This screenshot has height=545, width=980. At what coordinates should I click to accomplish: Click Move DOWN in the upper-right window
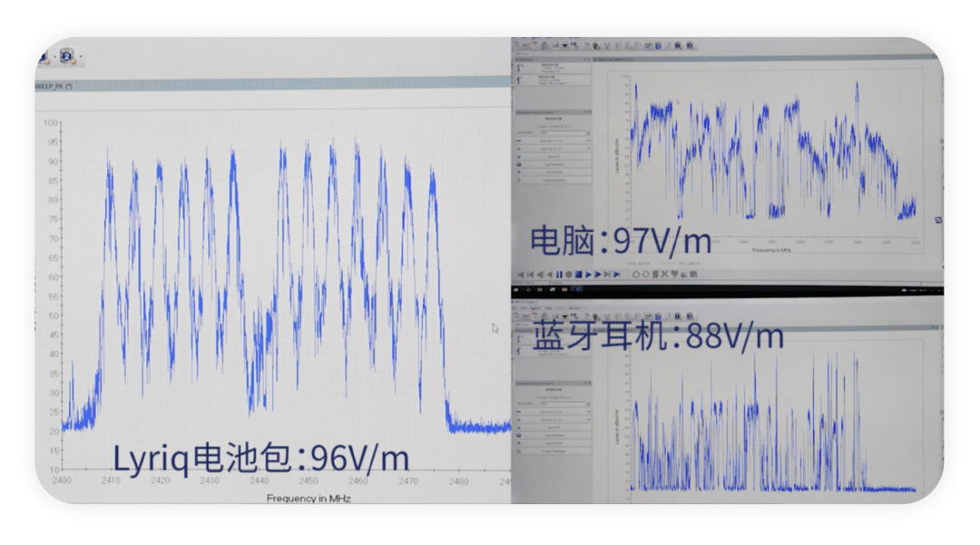tap(554, 172)
